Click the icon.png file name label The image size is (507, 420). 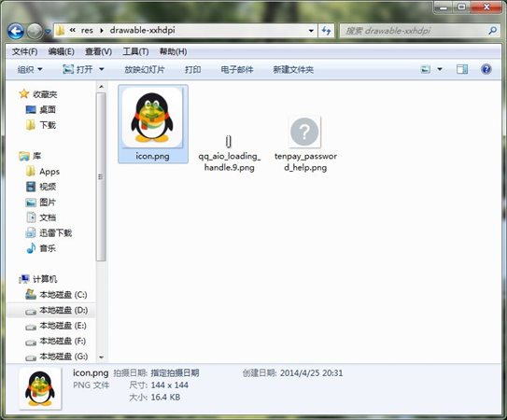coord(152,156)
